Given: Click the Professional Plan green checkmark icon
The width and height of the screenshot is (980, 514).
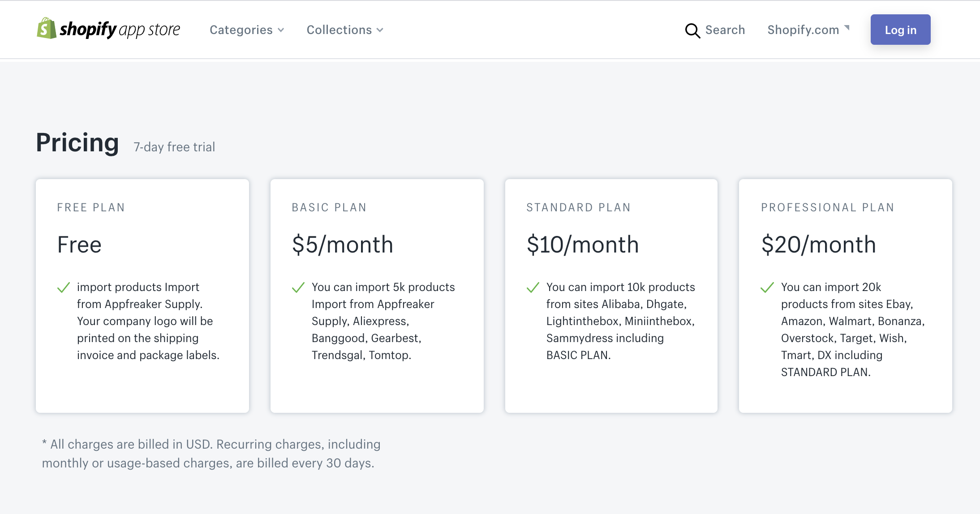Looking at the screenshot, I should 767,287.
